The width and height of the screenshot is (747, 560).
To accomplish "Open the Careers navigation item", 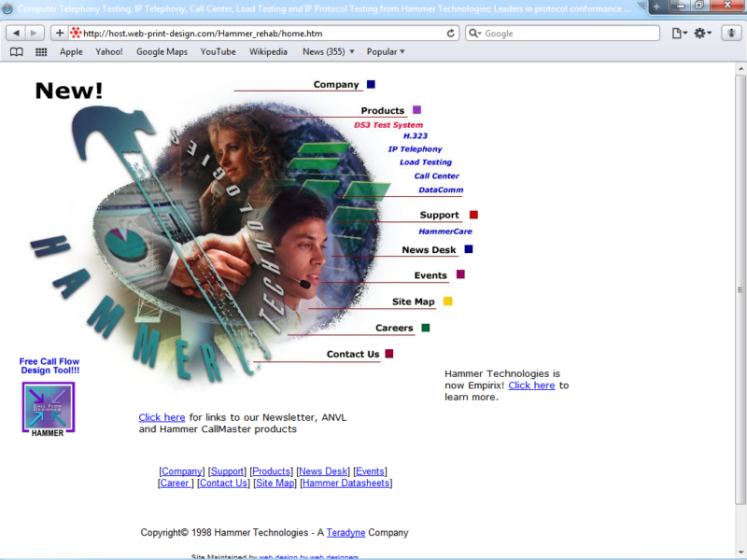I will pyautogui.click(x=394, y=329).
